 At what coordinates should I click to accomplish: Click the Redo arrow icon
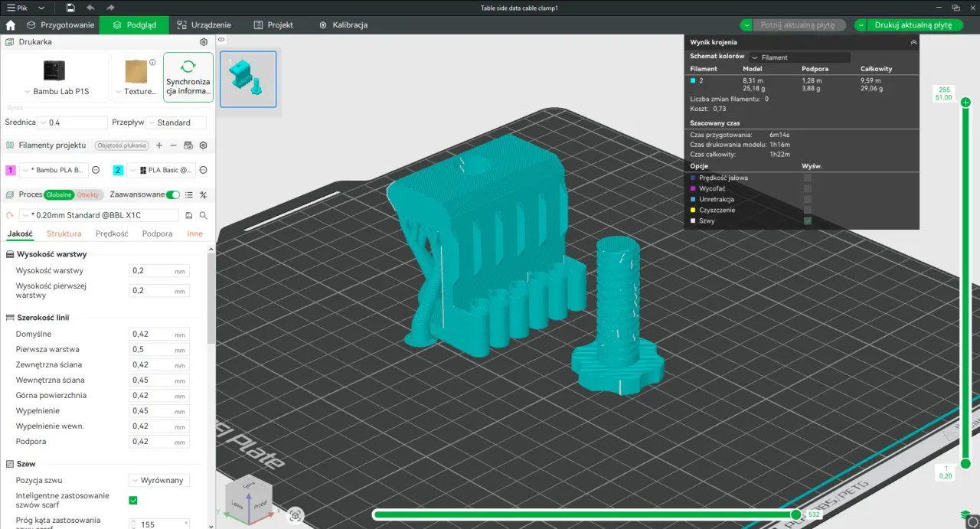(111, 8)
